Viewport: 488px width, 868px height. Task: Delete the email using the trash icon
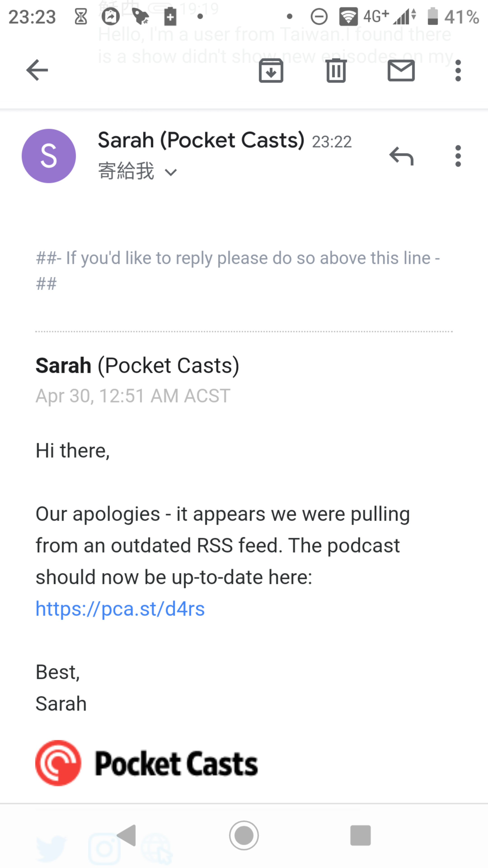336,71
